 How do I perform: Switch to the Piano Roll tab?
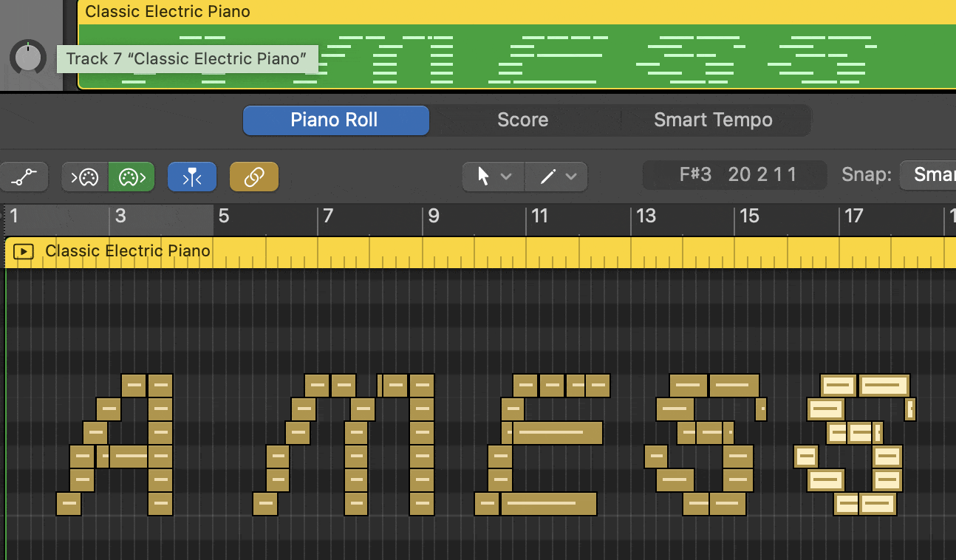coord(335,120)
